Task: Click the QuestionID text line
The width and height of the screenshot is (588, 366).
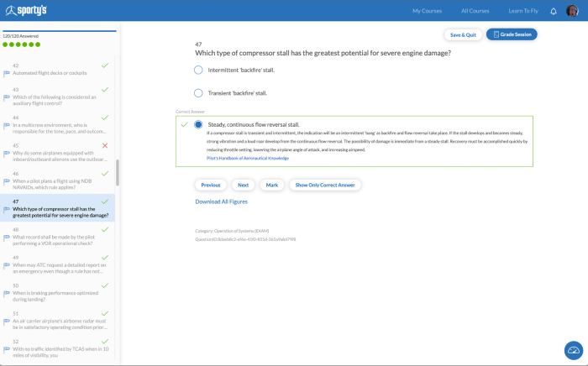Action: click(x=245, y=239)
